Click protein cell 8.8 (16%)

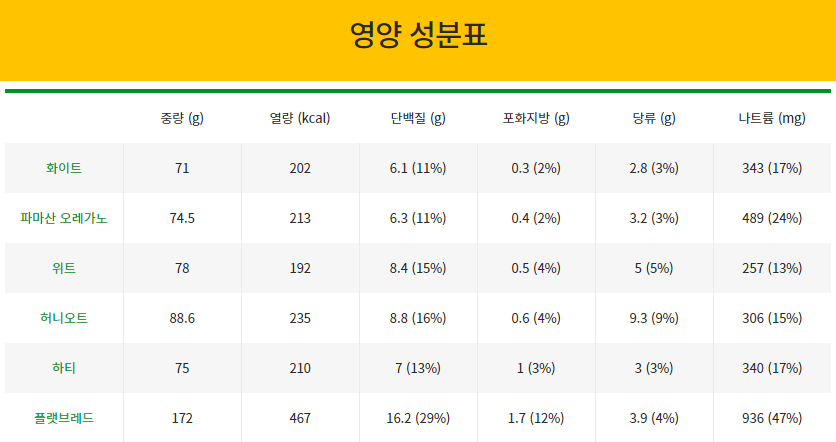tap(418, 318)
